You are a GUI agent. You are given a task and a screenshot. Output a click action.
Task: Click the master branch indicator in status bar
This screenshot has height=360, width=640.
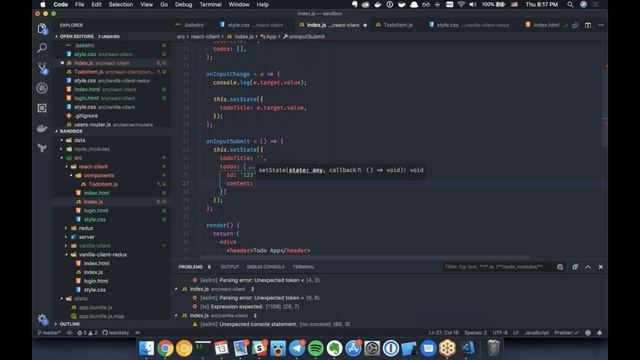pyautogui.click(x=49, y=333)
